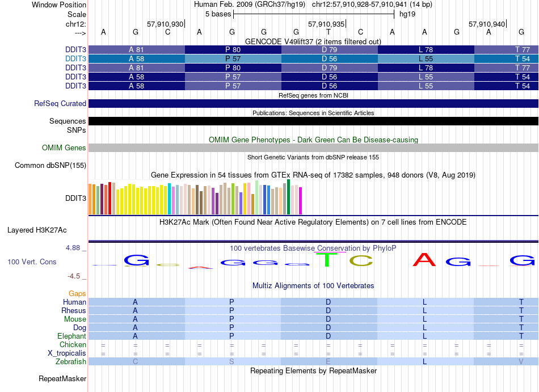
Task: Click the OMIM Genes track label
Action: coord(64,147)
